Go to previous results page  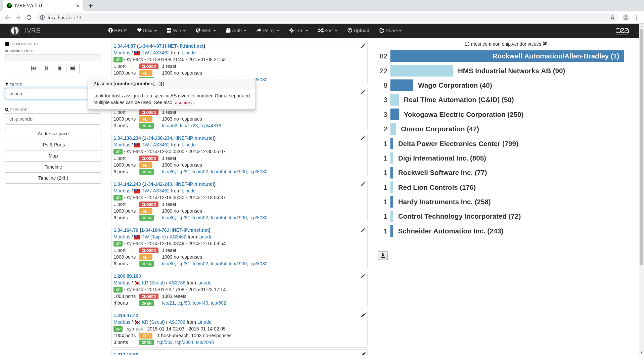47,69
